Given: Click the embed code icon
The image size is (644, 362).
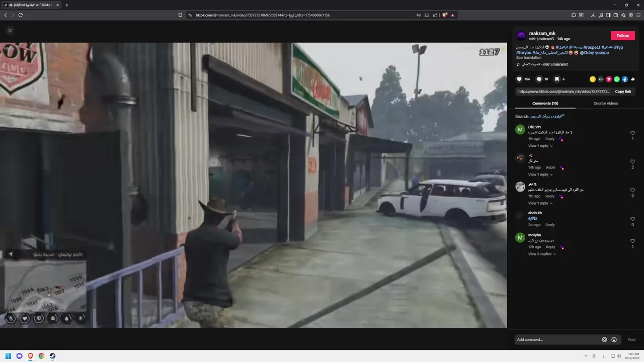Looking at the screenshot, I should point(601,79).
